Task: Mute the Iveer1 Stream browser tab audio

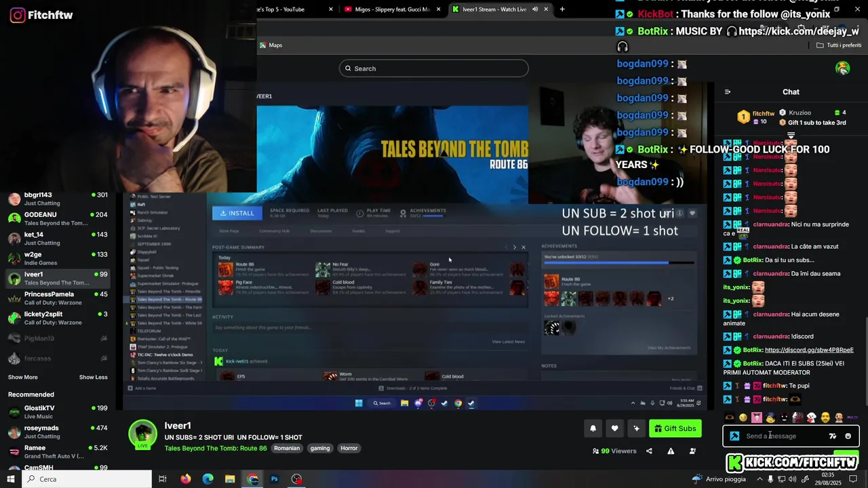Action: pos(535,9)
